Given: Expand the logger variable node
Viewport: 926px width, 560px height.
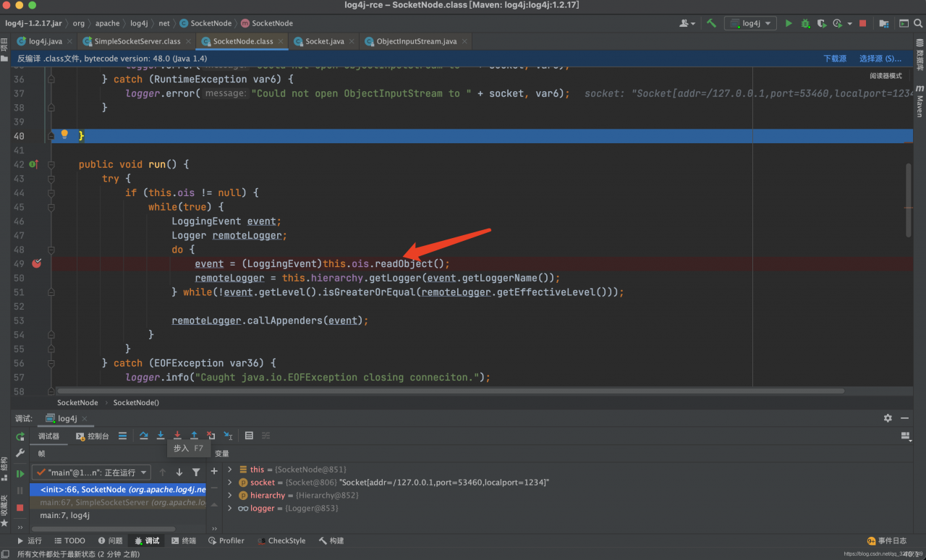Looking at the screenshot, I should [x=230, y=509].
